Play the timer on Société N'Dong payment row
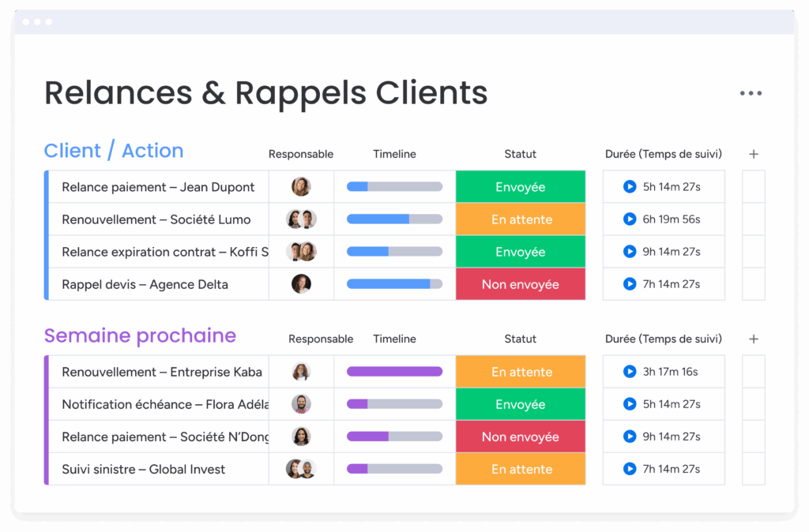 pyautogui.click(x=630, y=436)
